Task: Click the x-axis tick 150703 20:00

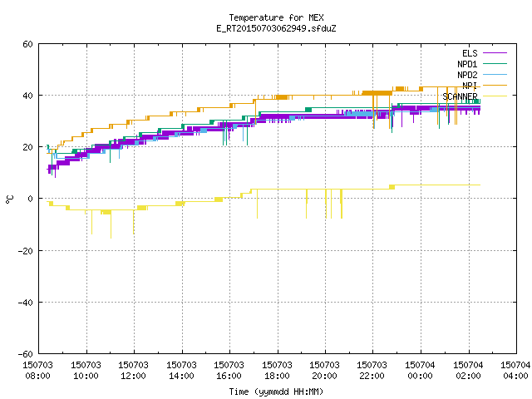Action: point(325,371)
